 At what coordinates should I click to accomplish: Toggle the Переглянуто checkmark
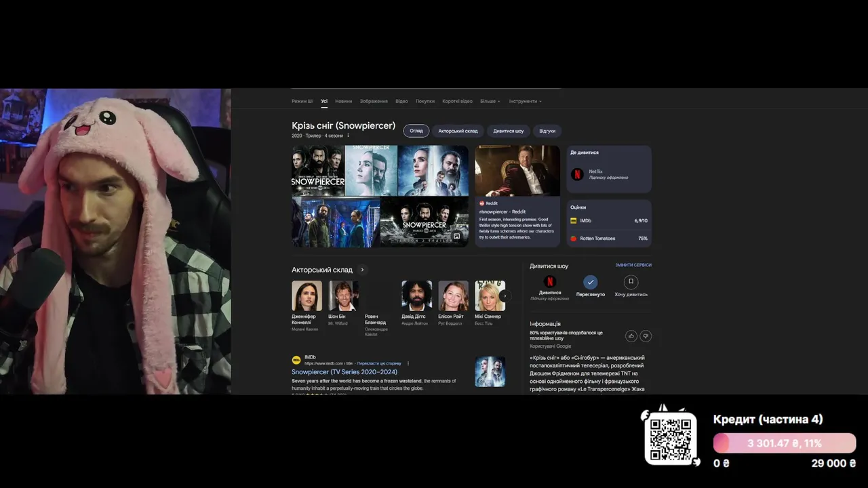591,282
